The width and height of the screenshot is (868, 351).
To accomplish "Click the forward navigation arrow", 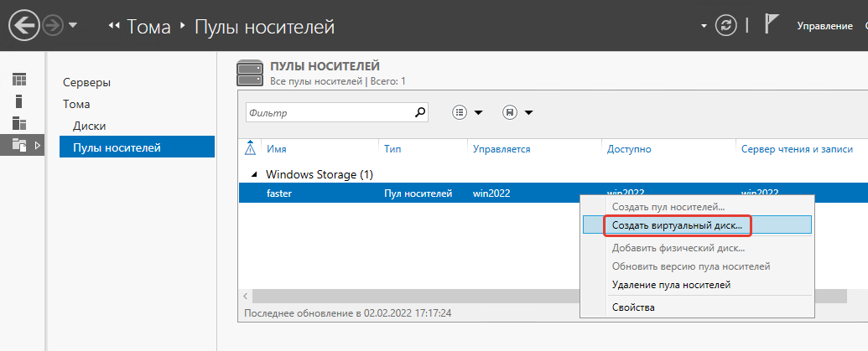I will click(53, 26).
